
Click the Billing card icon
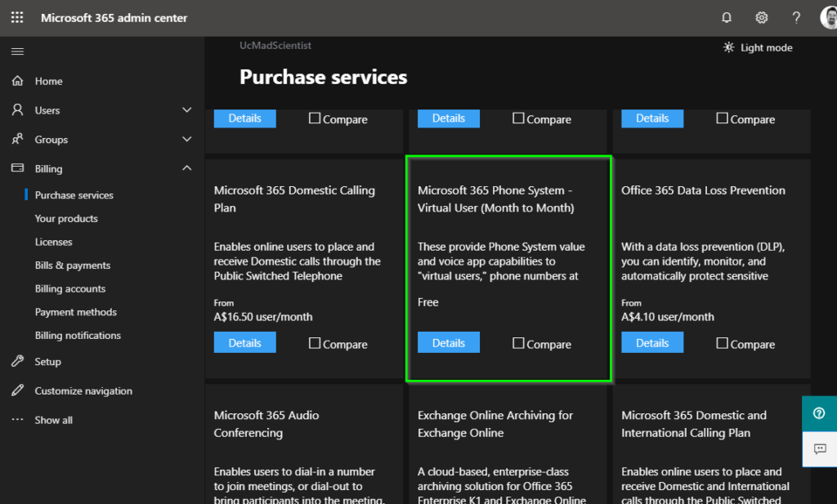pos(18,168)
